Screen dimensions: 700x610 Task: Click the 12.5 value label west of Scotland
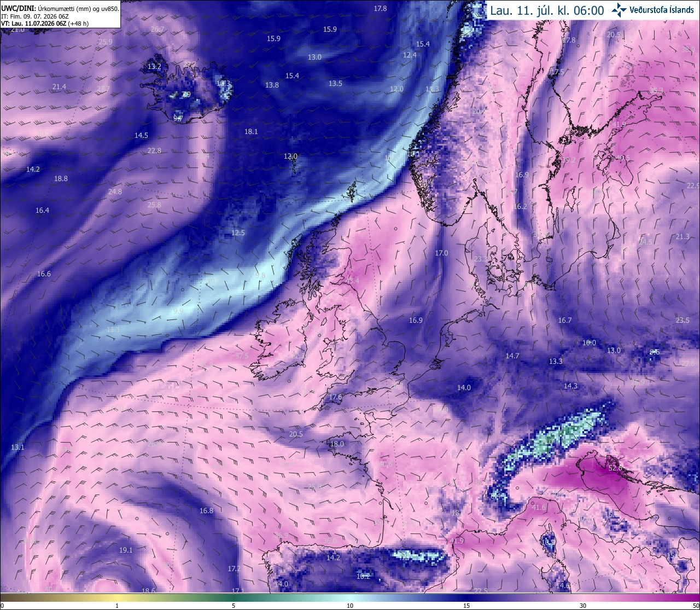click(x=238, y=233)
